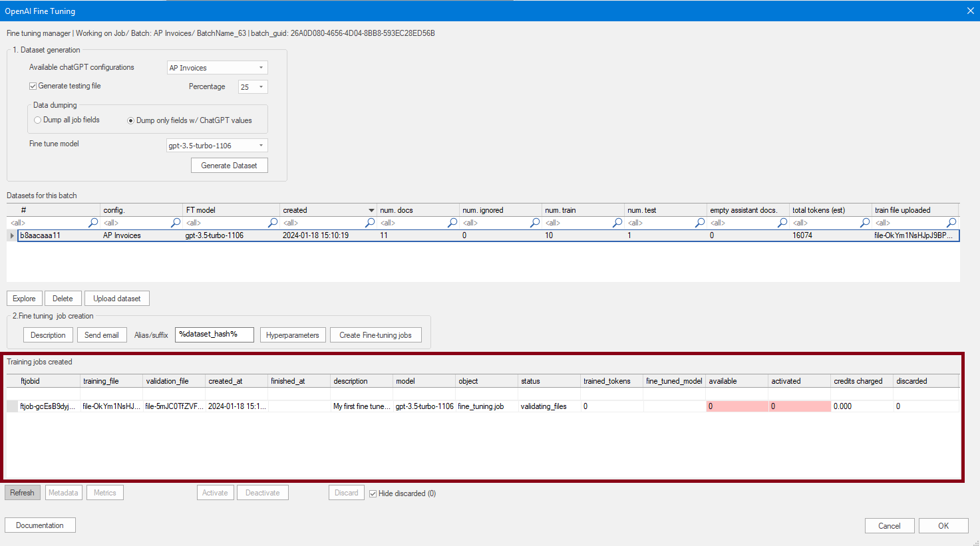Toggle the Generate testing file checkbox
The height and width of the screenshot is (546, 980).
pos(33,86)
